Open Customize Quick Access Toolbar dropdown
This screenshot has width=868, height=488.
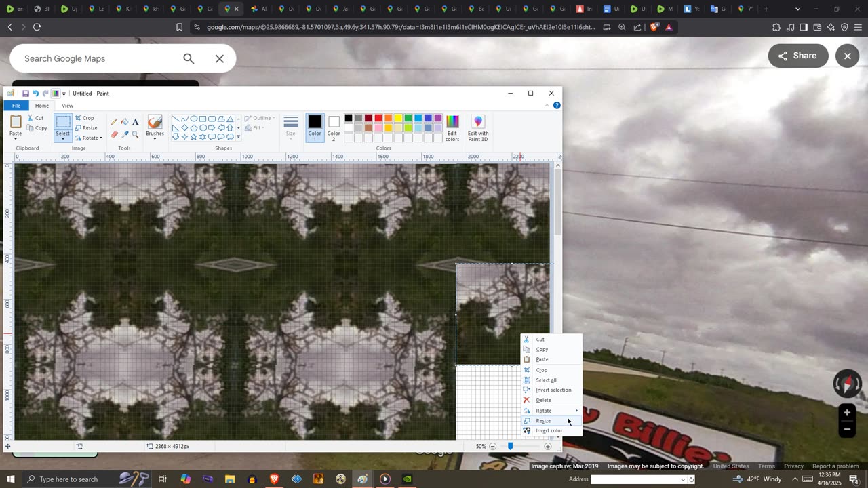pos(64,94)
